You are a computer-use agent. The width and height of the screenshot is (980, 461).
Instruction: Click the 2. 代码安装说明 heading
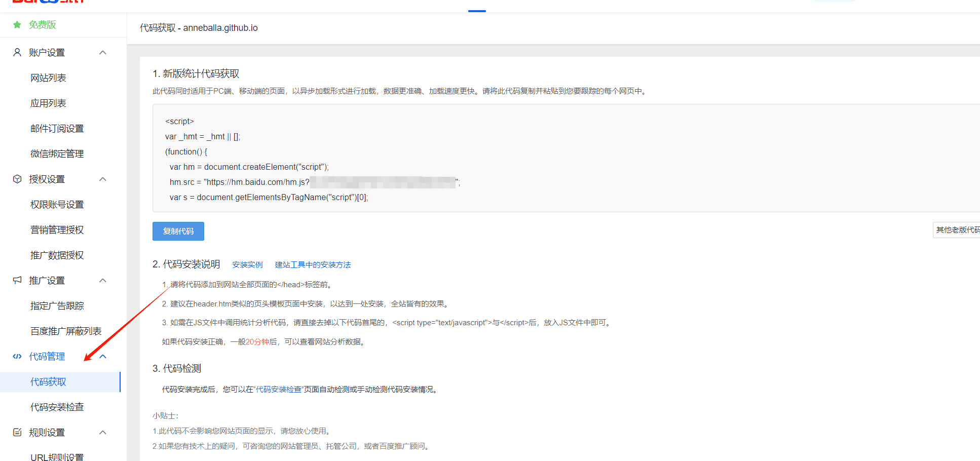coord(186,264)
